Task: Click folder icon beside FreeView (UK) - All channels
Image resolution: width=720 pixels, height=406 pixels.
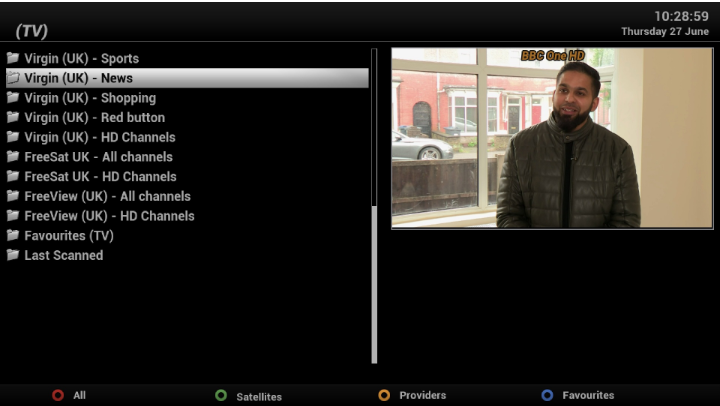Action: coord(13,196)
